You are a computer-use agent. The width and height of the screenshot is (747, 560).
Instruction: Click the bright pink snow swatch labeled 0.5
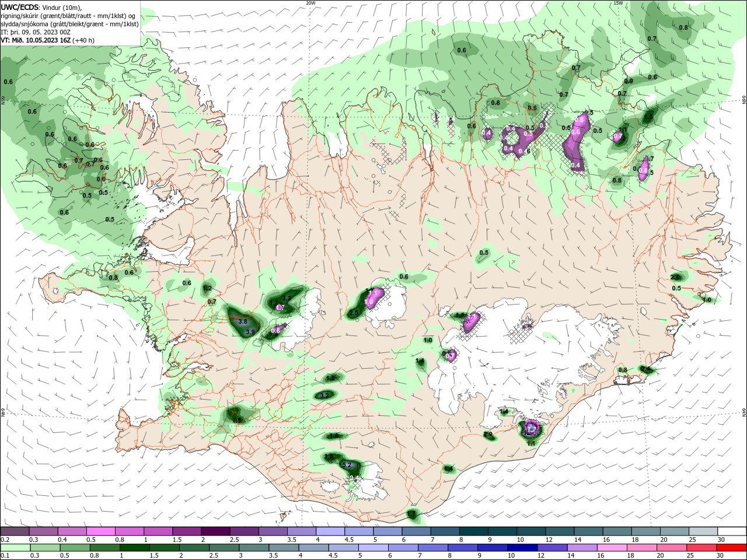(x=100, y=531)
